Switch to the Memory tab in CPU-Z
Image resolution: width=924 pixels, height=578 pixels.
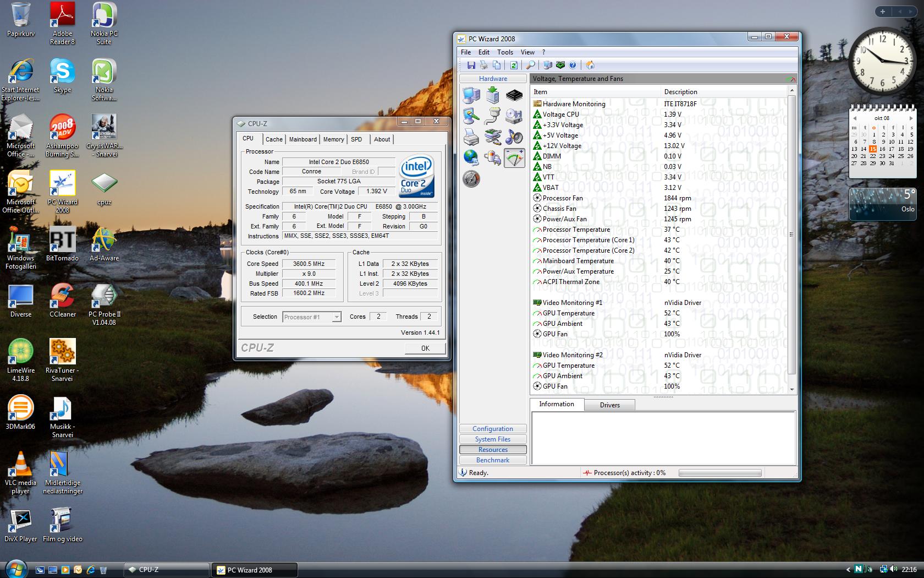333,140
